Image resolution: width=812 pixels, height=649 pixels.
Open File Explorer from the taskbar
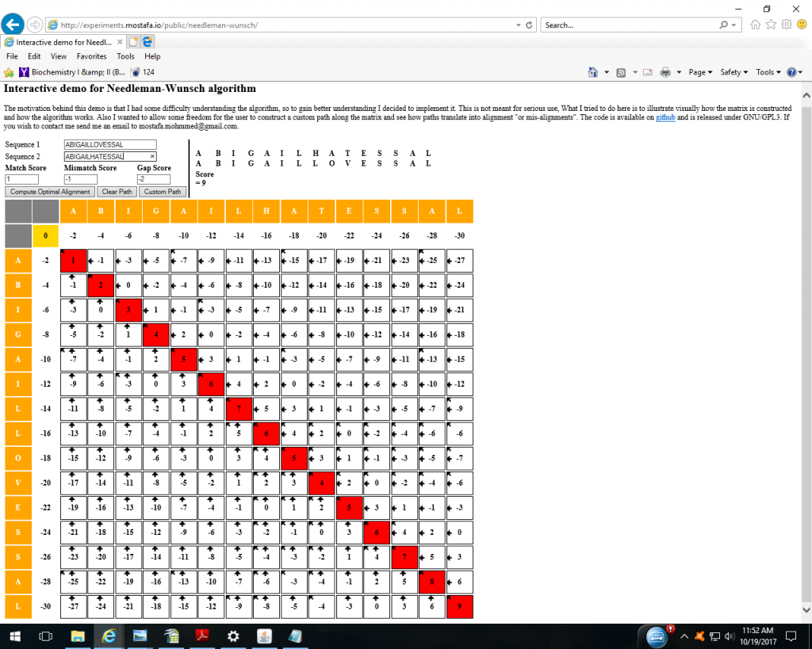coord(78,636)
